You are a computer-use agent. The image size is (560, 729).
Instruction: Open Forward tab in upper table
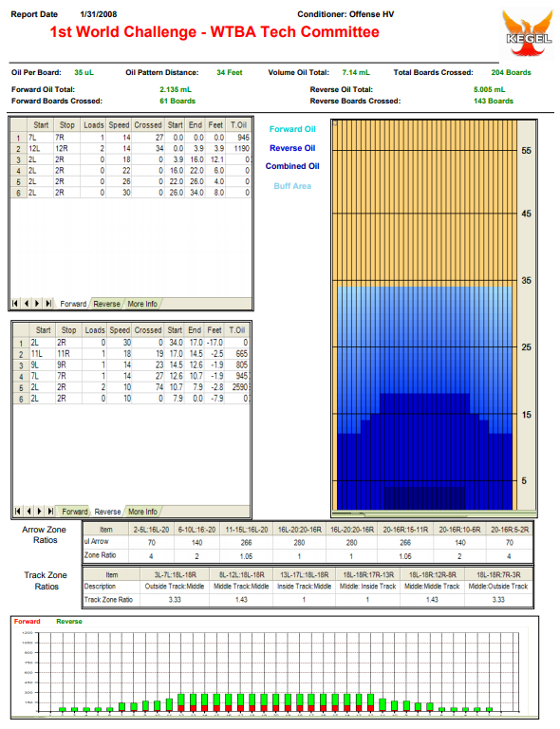(x=73, y=304)
